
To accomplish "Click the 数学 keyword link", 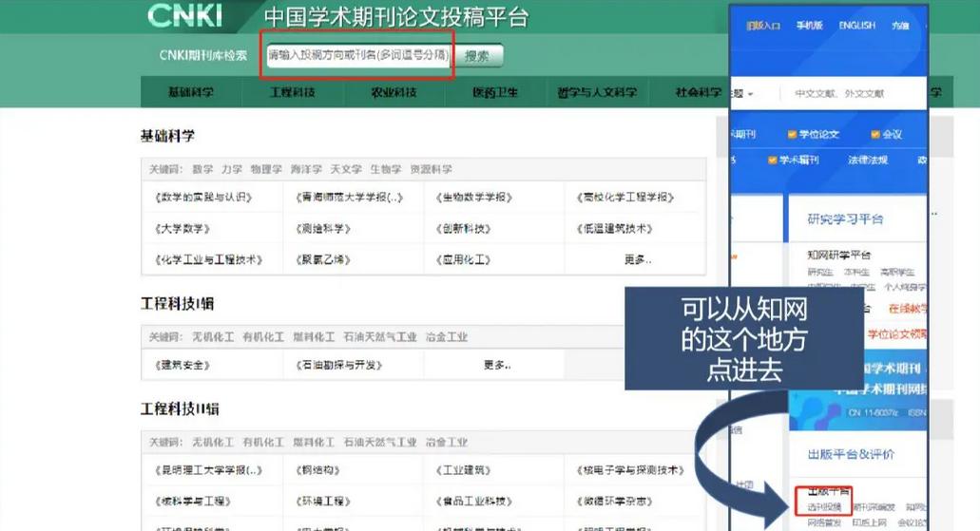I will [202, 169].
